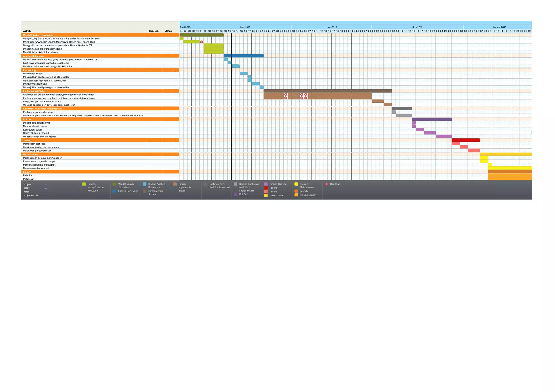This screenshot has width=555, height=392.
Task: Select the Deploy Sistem Akademik task row
Action: 36,133
